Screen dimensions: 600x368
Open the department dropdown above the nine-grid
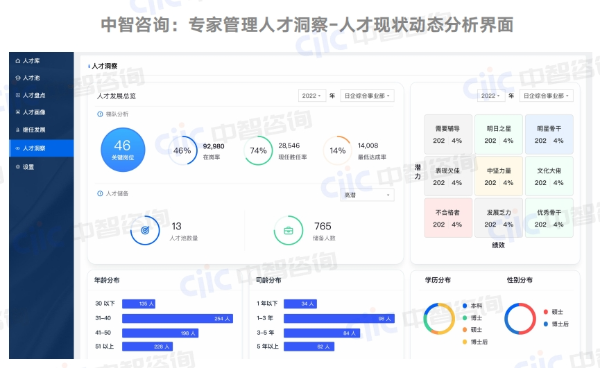pyautogui.click(x=546, y=96)
